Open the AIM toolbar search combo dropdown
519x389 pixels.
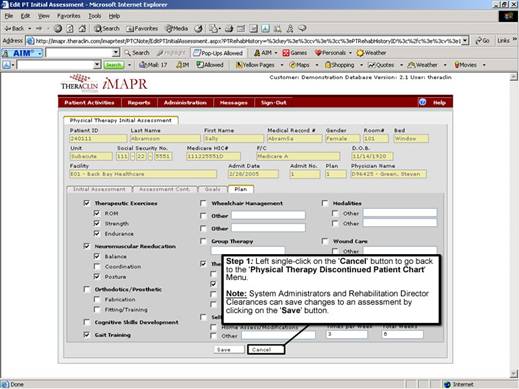[x=116, y=53]
